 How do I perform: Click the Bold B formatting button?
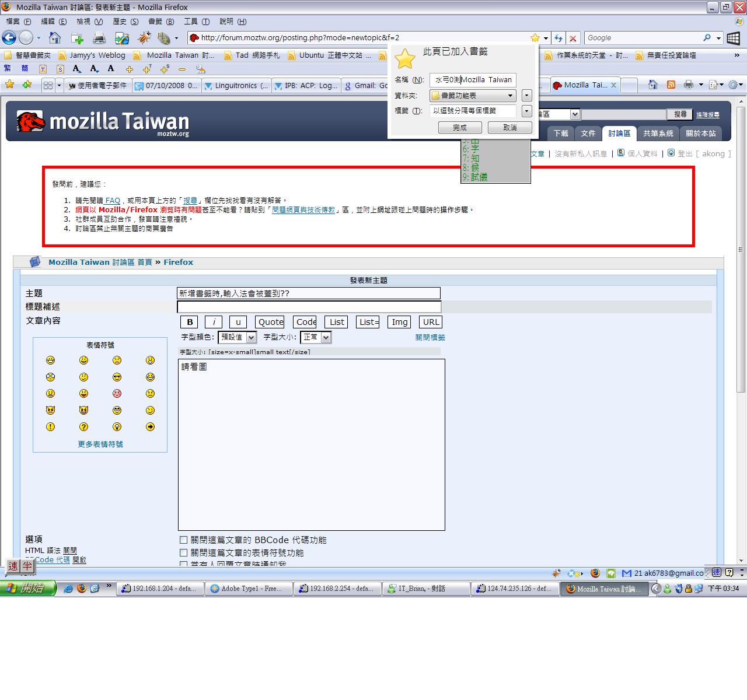(x=189, y=322)
